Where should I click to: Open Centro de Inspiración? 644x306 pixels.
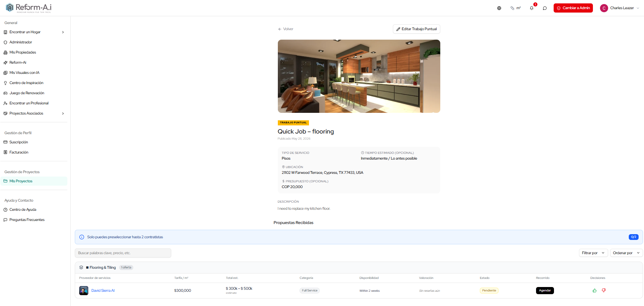point(26,83)
